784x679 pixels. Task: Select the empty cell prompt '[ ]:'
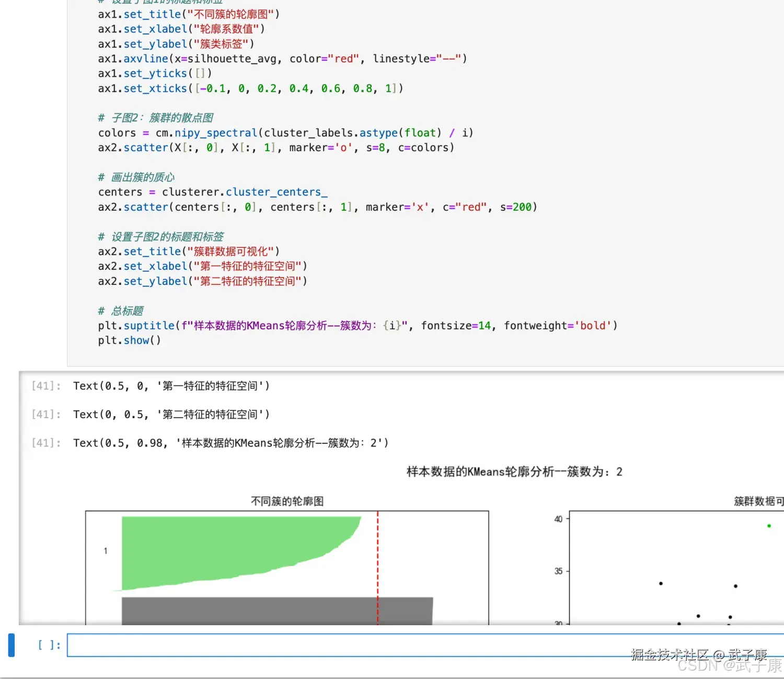pyautogui.click(x=49, y=645)
